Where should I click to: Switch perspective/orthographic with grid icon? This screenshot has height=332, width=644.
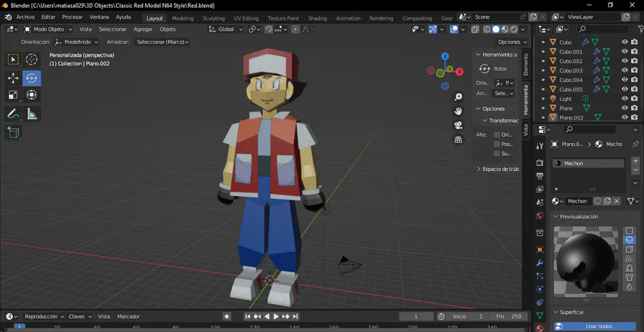point(458,140)
